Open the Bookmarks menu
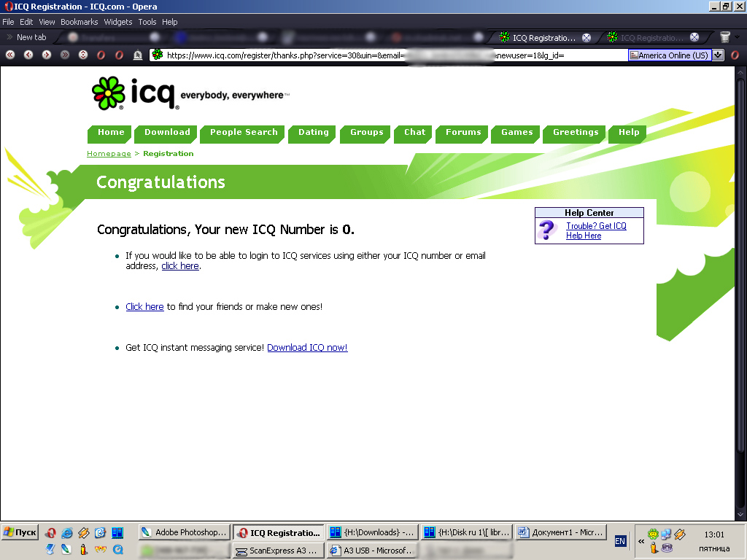Viewport: 747px width, 560px height. point(79,22)
